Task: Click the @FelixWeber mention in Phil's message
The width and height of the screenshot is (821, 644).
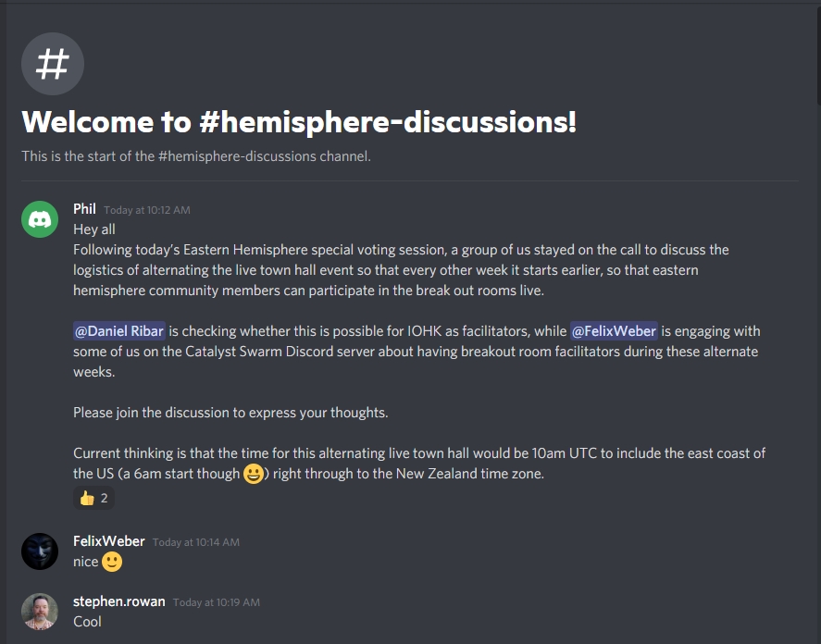Action: 614,331
